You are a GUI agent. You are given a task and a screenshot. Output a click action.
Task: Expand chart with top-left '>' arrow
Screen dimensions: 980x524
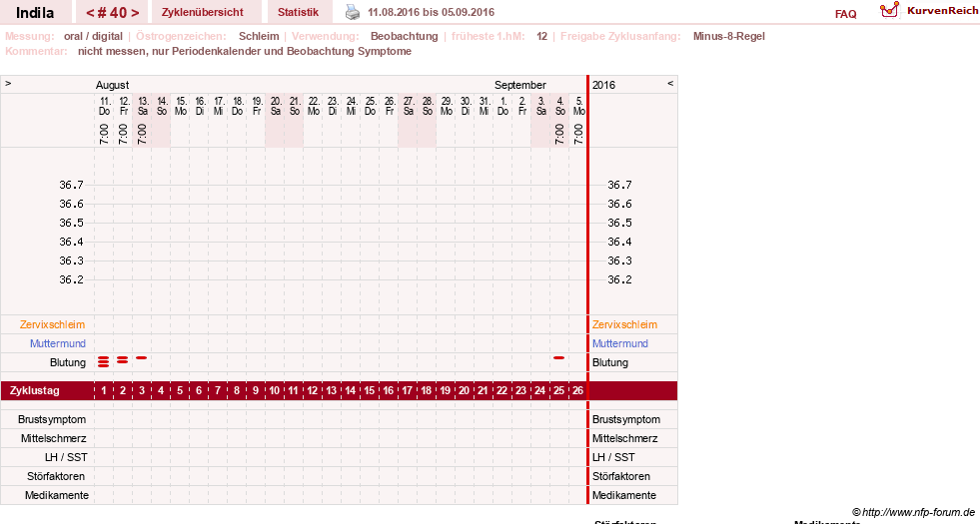[8, 83]
